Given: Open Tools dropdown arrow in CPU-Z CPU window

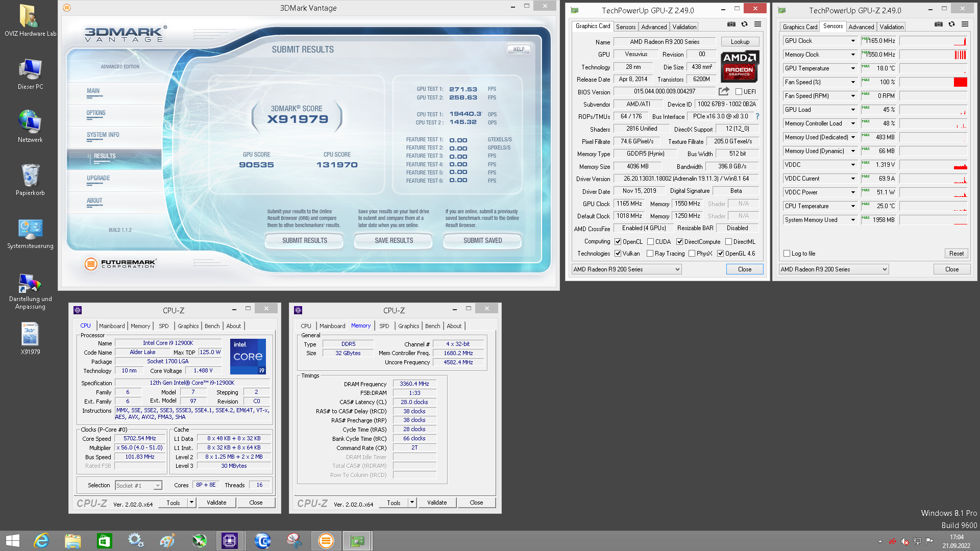Looking at the screenshot, I should coord(192,503).
